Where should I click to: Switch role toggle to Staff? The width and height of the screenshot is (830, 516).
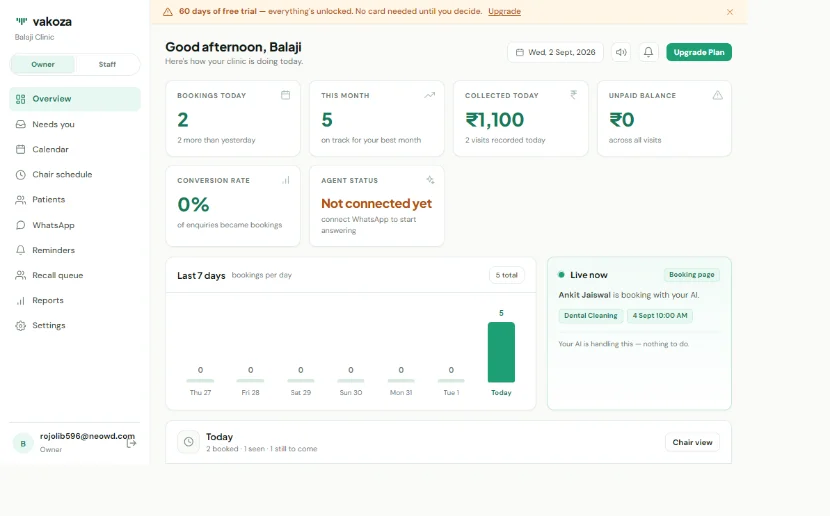[107, 65]
